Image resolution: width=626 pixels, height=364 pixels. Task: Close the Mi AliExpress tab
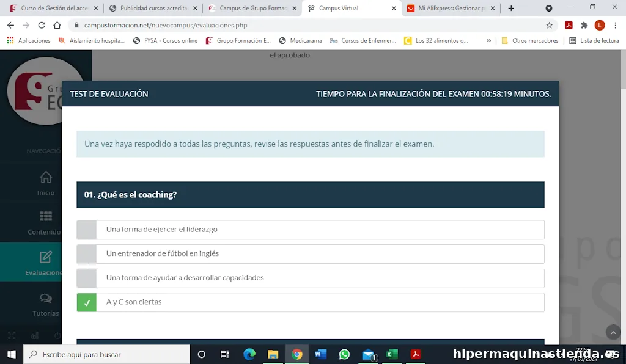coord(493,8)
